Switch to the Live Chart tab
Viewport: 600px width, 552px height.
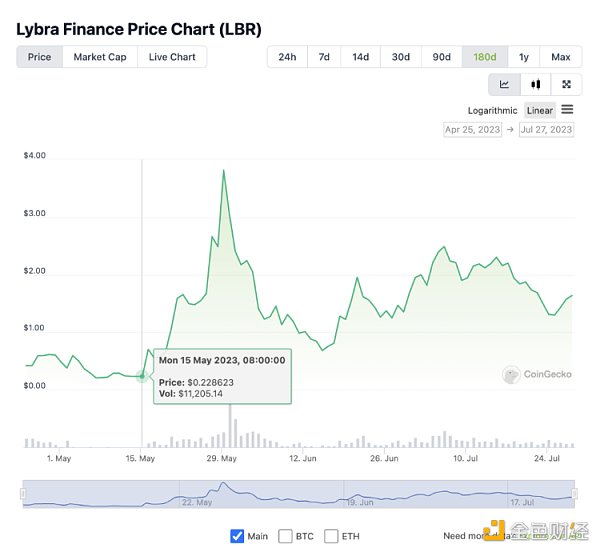[x=172, y=57]
